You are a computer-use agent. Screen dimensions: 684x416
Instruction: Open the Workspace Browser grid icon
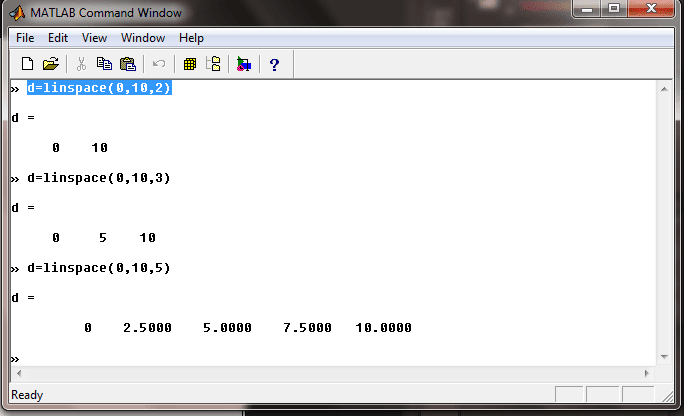190,64
